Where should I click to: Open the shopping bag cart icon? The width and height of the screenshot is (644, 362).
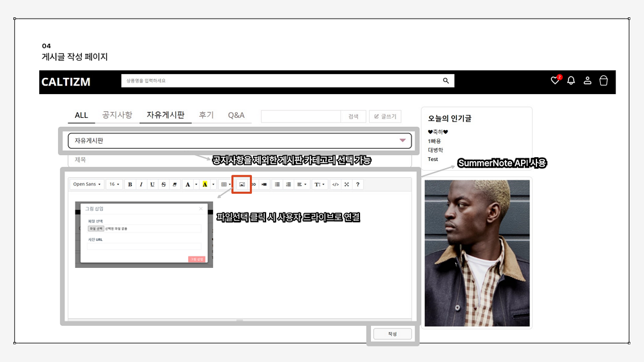point(603,81)
